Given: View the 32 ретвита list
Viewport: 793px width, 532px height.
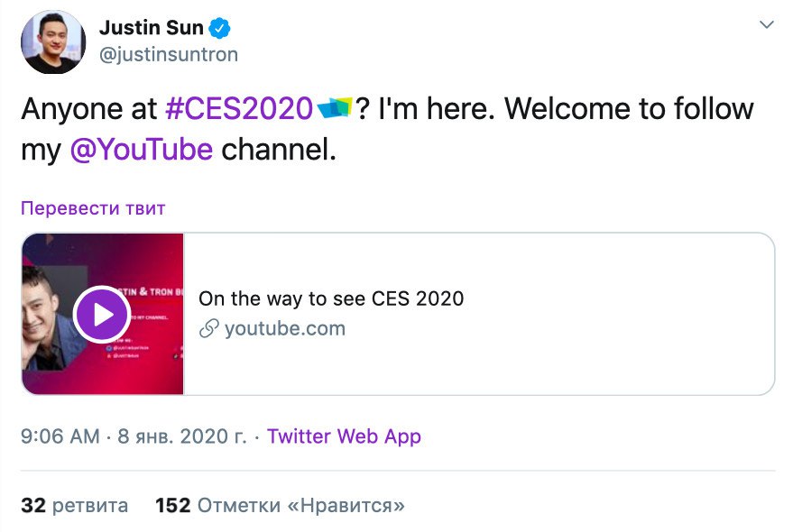Looking at the screenshot, I should click(74, 505).
